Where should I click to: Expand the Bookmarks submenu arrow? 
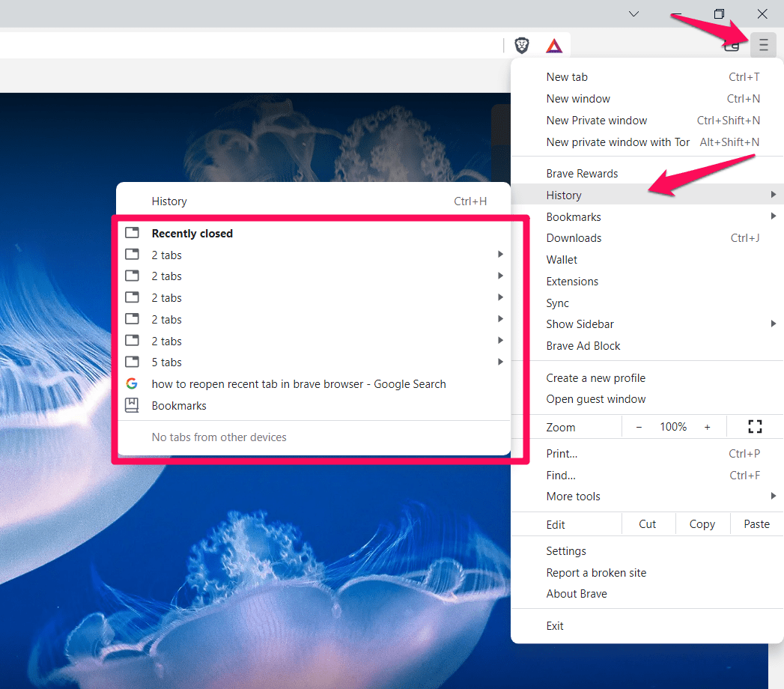point(773,216)
